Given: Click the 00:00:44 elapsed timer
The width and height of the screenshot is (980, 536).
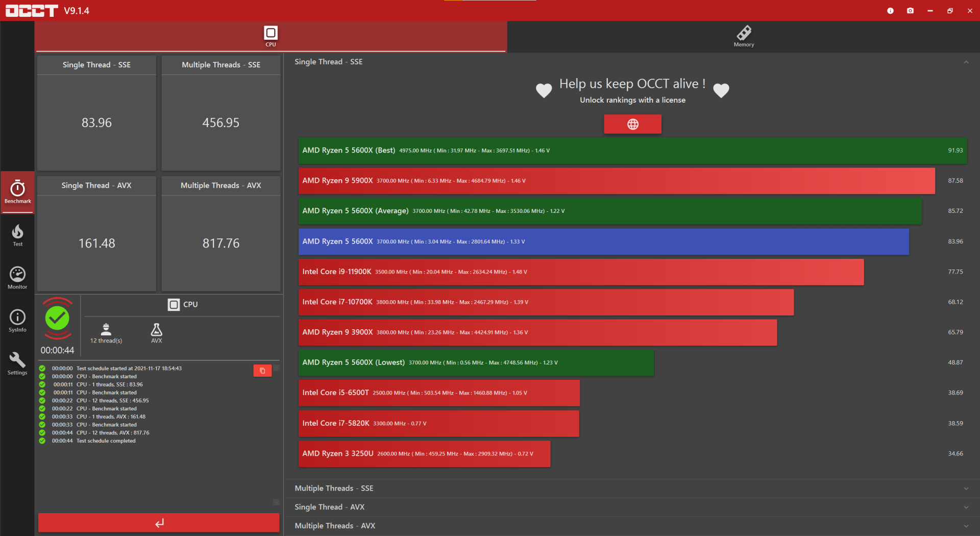Looking at the screenshot, I should 57,350.
